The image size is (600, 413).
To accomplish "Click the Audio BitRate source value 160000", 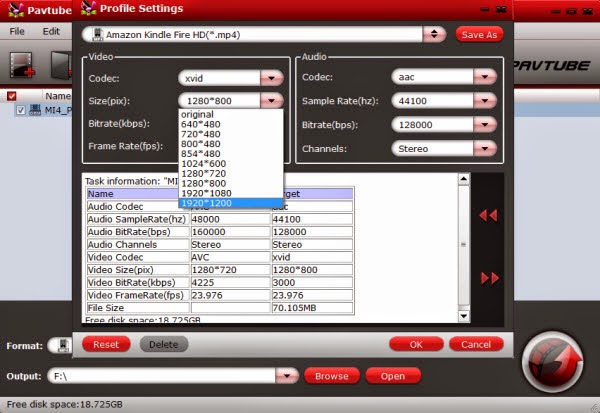I will pyautogui.click(x=230, y=232).
